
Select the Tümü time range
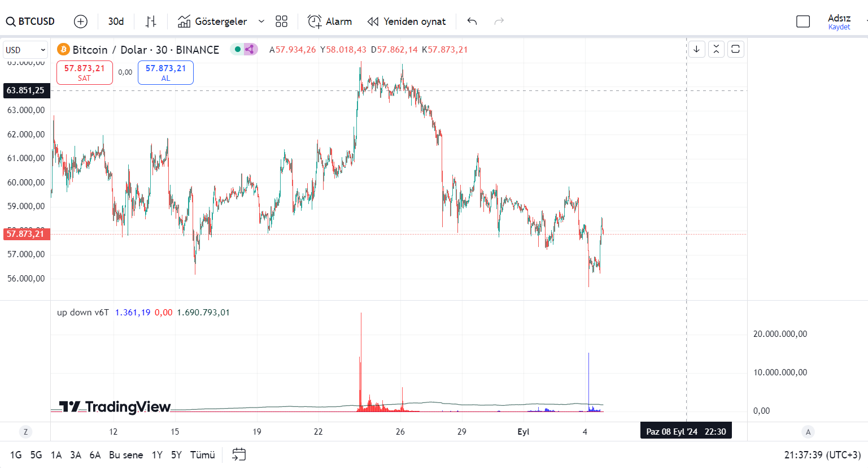coord(202,455)
